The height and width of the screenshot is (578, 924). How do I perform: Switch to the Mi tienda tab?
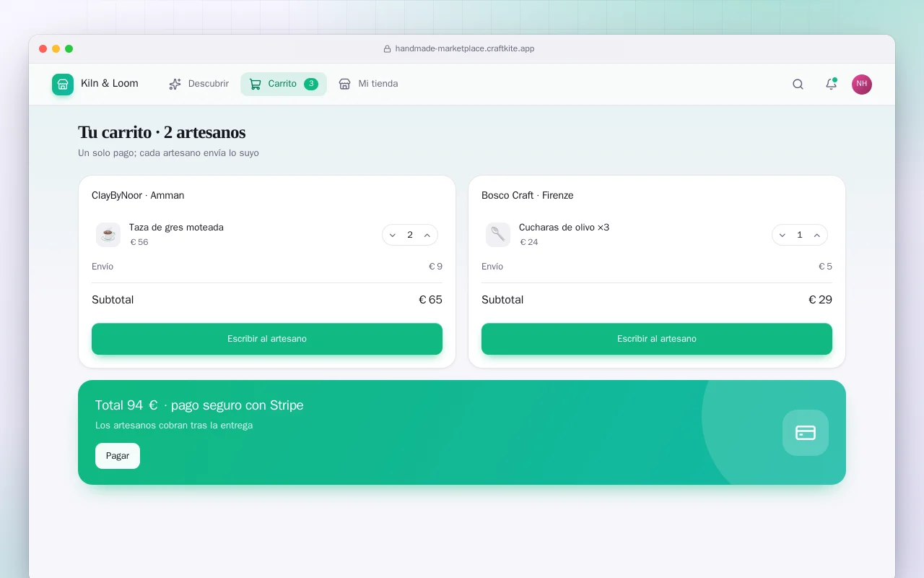point(368,84)
